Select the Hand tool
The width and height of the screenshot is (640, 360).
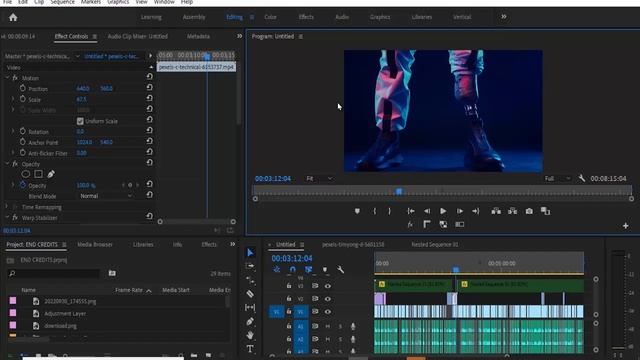[250, 335]
